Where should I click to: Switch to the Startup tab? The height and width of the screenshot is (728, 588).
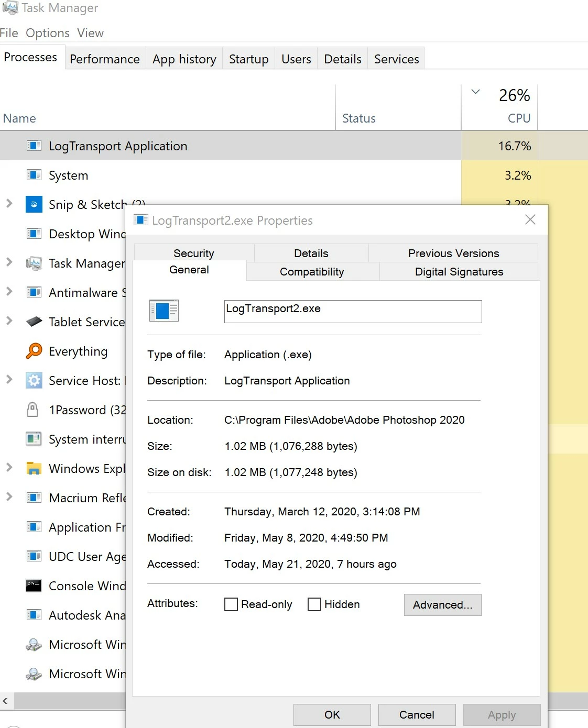(x=249, y=59)
